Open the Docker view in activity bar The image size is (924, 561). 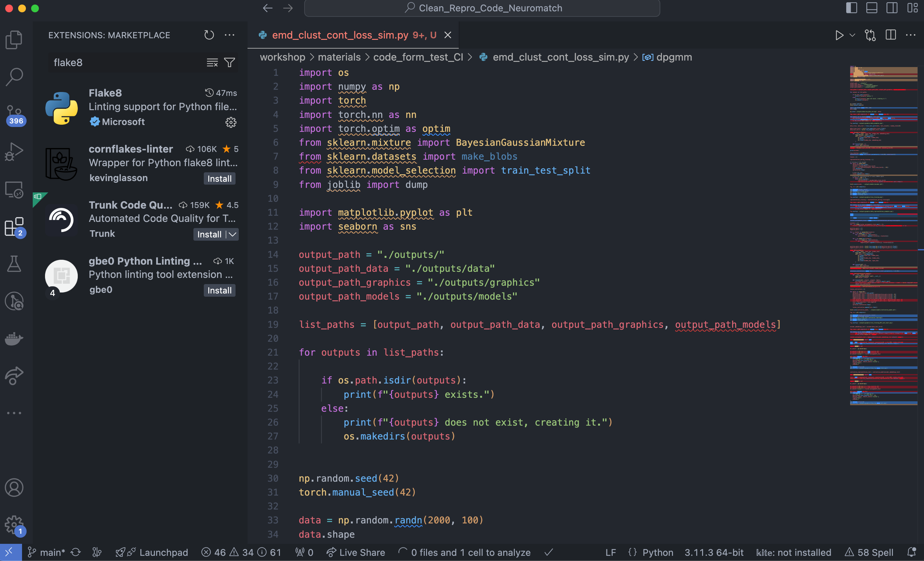(x=14, y=338)
